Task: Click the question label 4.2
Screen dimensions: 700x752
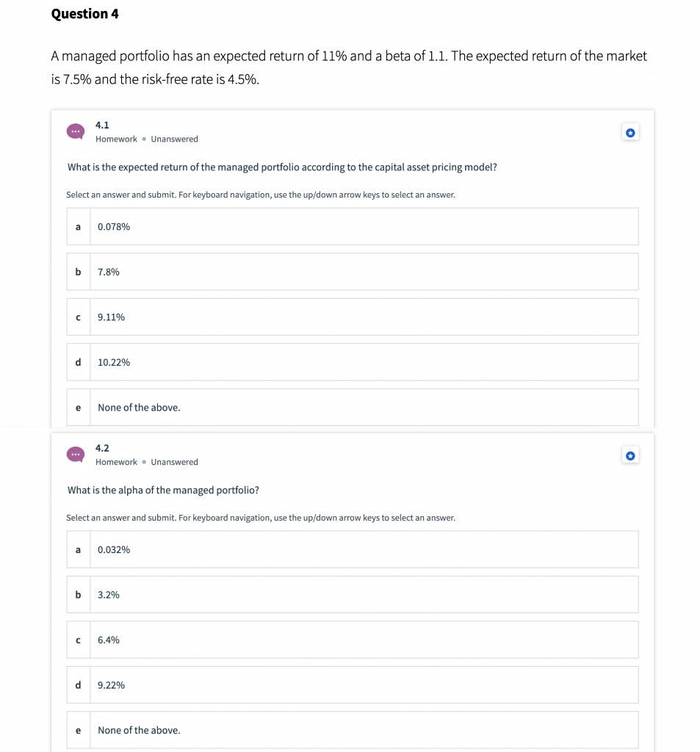Action: [101, 447]
